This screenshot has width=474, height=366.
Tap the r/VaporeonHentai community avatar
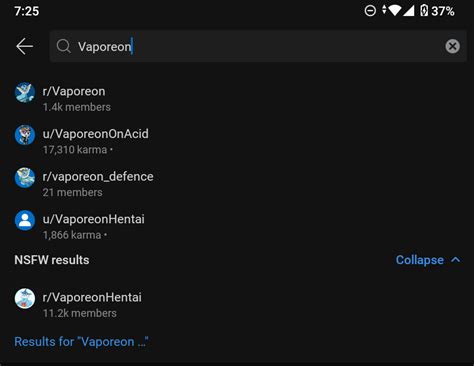[x=25, y=298]
